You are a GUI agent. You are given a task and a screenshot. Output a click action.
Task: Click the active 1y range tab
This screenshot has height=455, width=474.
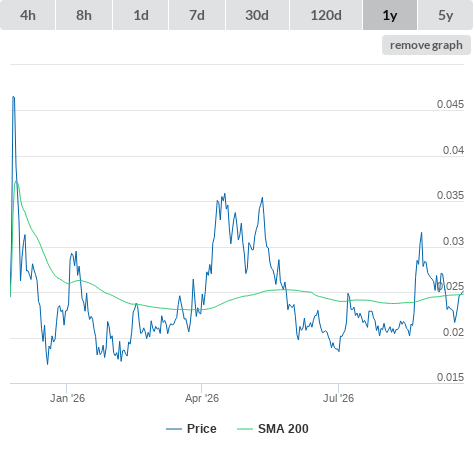[x=390, y=15]
